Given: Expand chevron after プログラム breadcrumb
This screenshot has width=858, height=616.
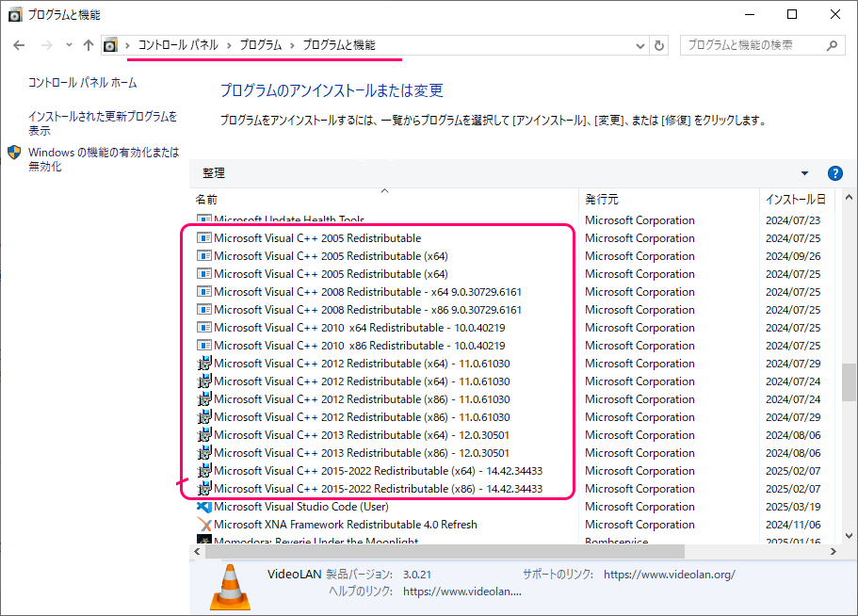Looking at the screenshot, I should point(292,45).
